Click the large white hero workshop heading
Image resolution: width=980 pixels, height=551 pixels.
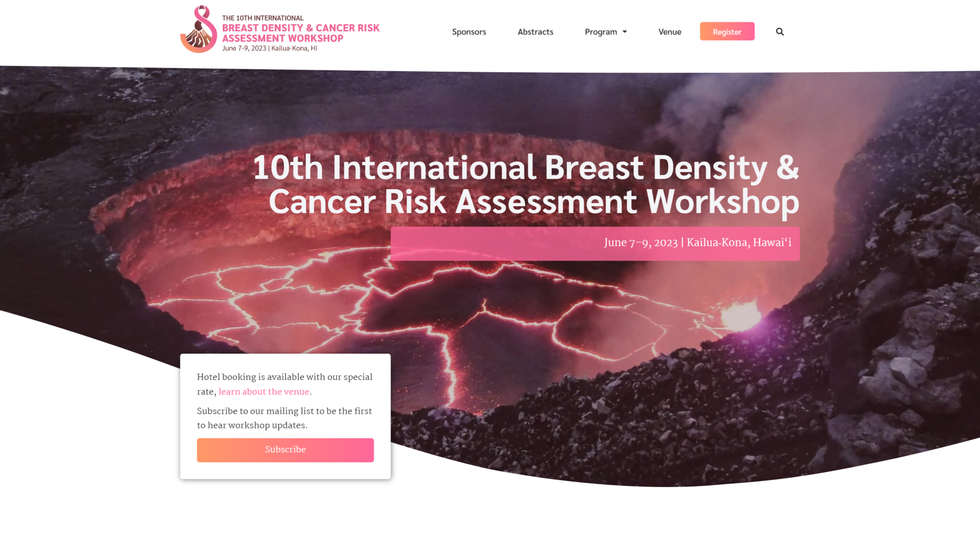(526, 184)
